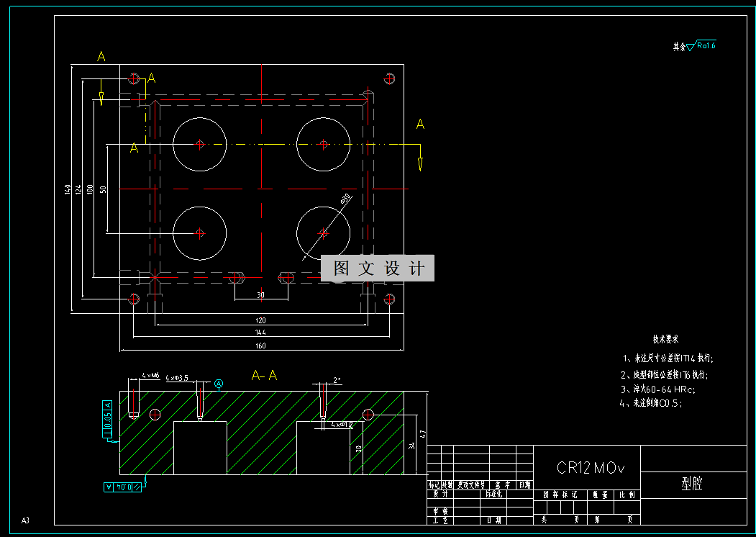The image size is (756, 537).
Task: Click the 比例 title block cell
Action: (x=627, y=495)
